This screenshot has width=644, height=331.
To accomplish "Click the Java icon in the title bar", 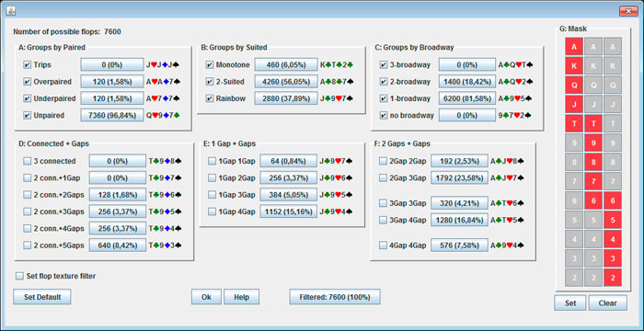I will click(11, 11).
